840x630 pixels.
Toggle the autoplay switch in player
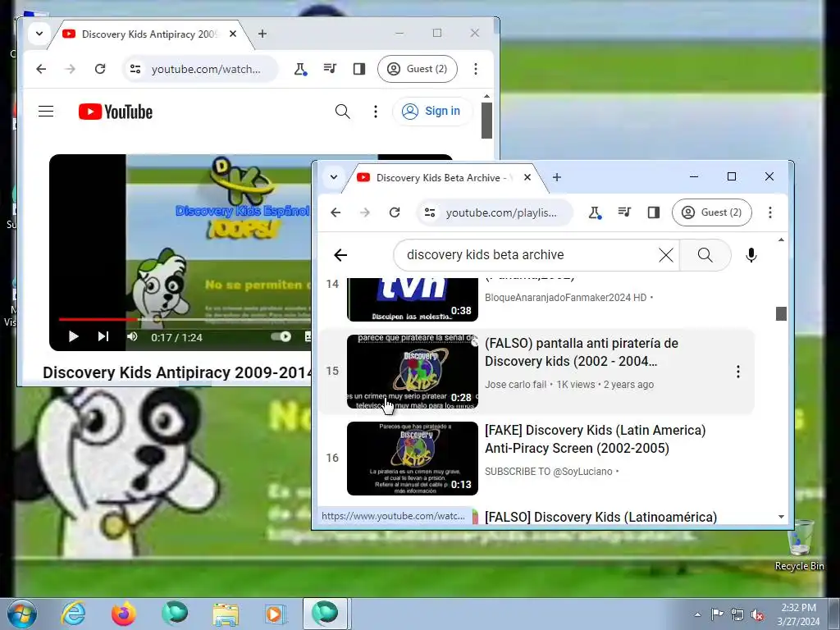(281, 336)
